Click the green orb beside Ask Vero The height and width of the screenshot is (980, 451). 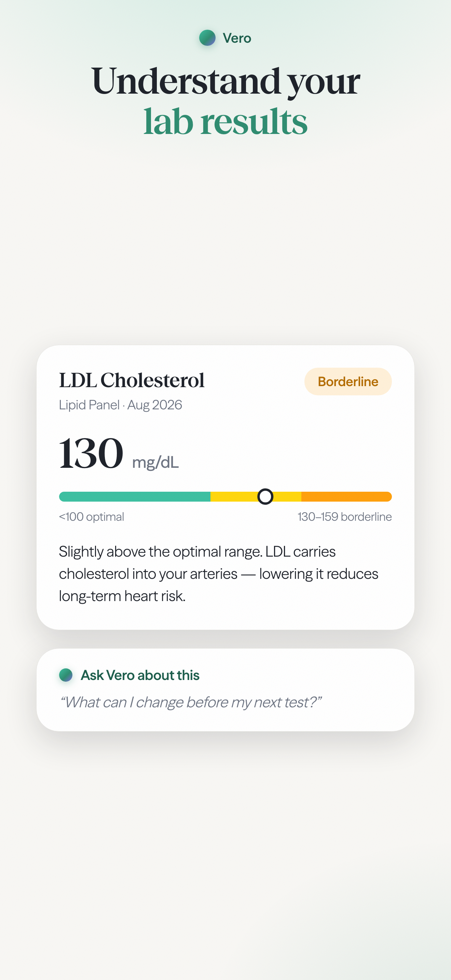66,675
